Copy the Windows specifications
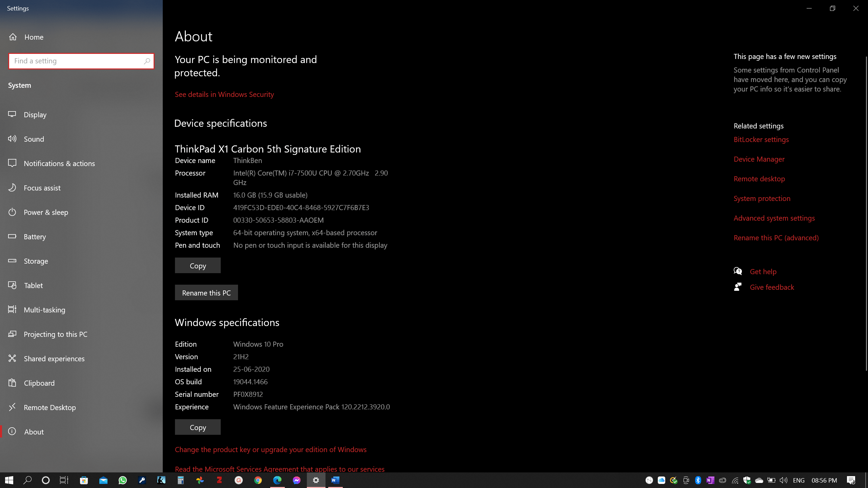Image resolution: width=868 pixels, height=488 pixels. click(198, 427)
